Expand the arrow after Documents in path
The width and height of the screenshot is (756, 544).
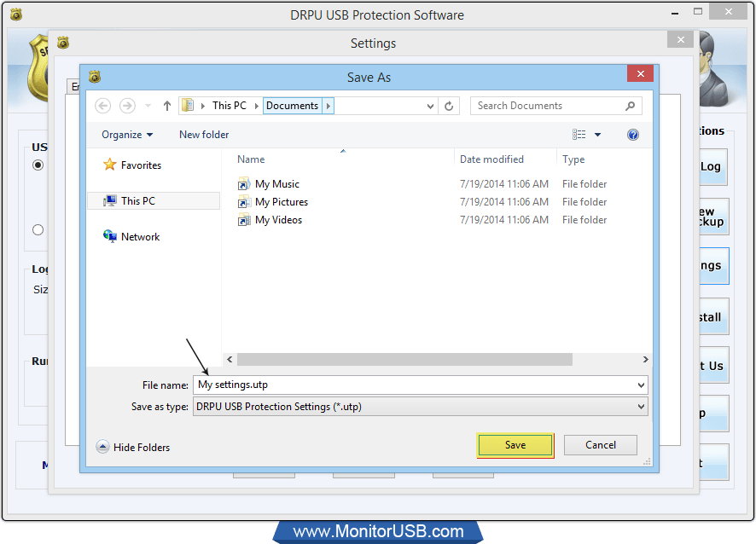click(329, 106)
